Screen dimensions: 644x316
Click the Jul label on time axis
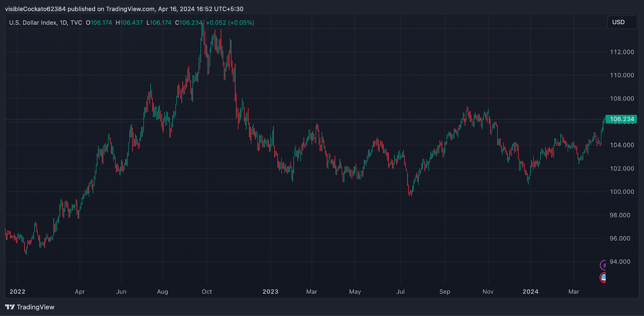click(x=400, y=291)
